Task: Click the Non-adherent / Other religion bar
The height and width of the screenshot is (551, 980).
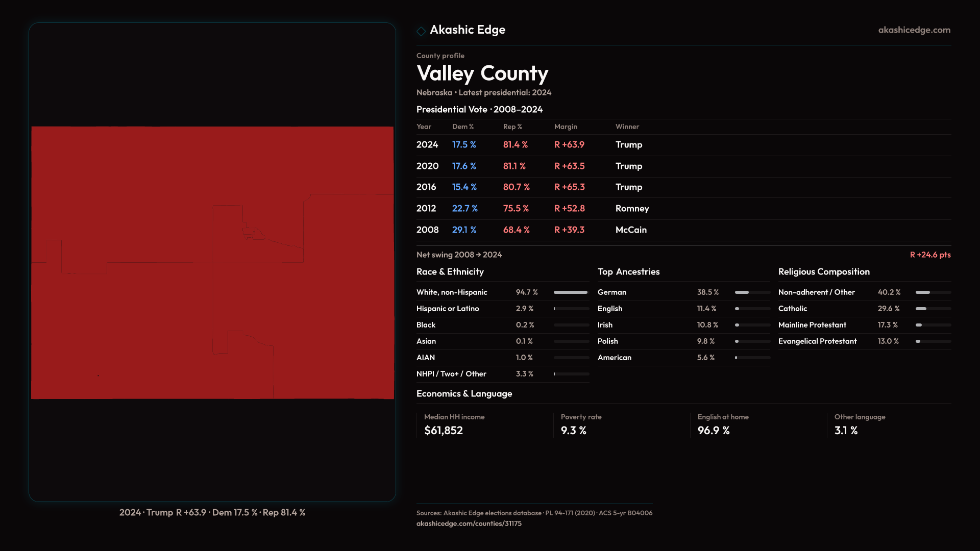Action: tap(933, 292)
